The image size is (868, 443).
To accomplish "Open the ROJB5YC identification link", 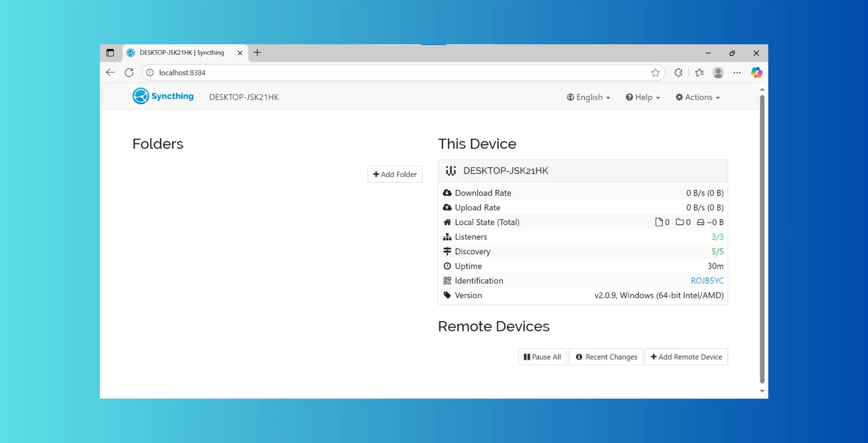I will 707,281.
